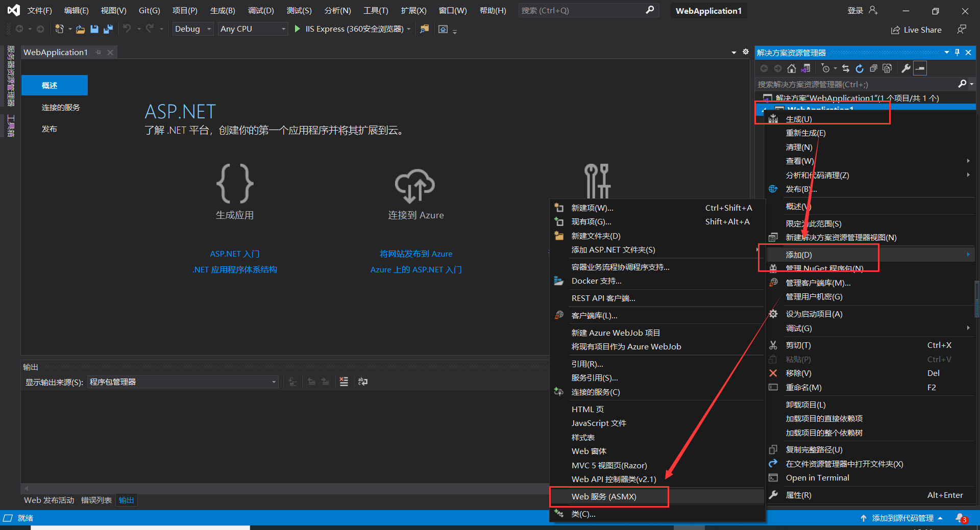Clear all output with the red X icon
The width and height of the screenshot is (980, 530).
[343, 382]
